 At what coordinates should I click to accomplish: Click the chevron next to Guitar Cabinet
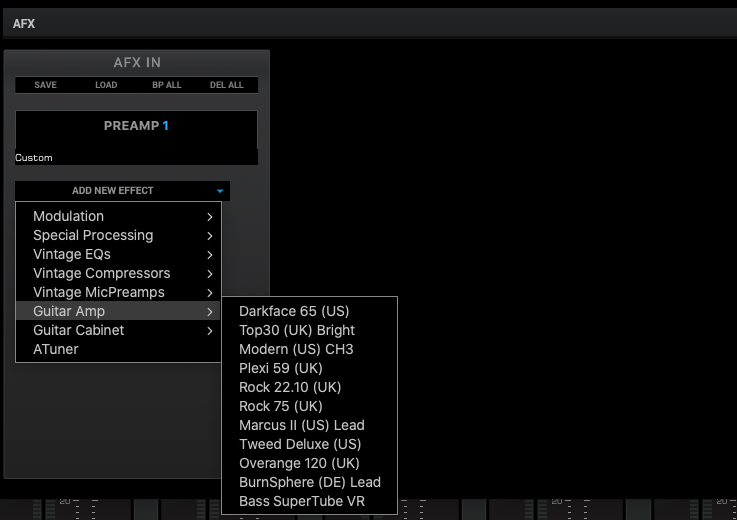[210, 331]
